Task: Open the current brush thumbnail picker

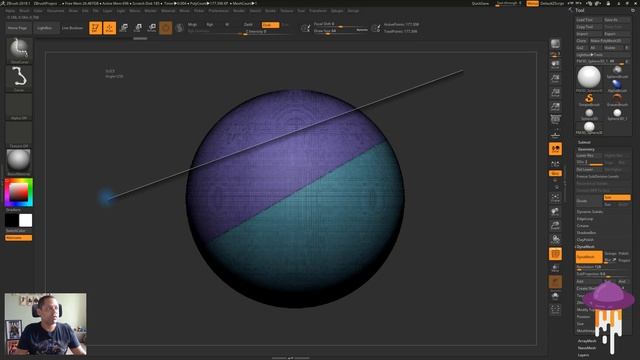Action: tap(19, 51)
